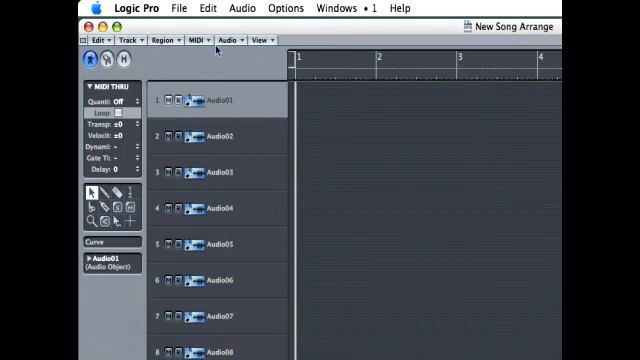
Task: Open the Dynamics value stepper
Action: tap(137, 147)
